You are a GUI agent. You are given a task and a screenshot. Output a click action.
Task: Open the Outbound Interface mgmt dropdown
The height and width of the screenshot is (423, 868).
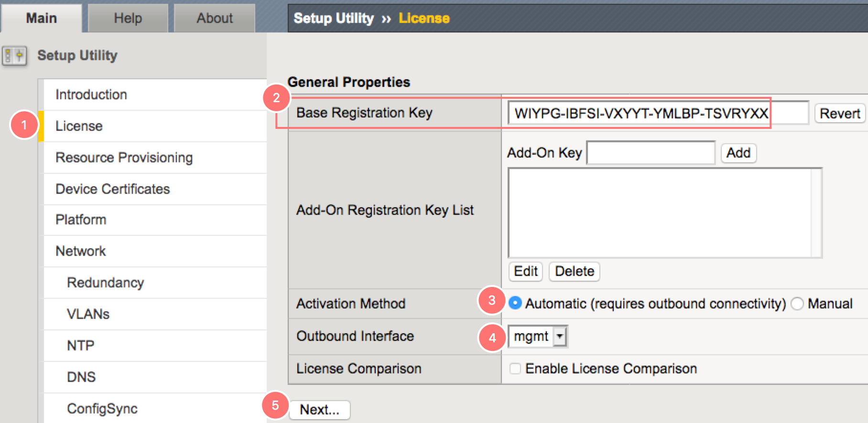tap(538, 337)
